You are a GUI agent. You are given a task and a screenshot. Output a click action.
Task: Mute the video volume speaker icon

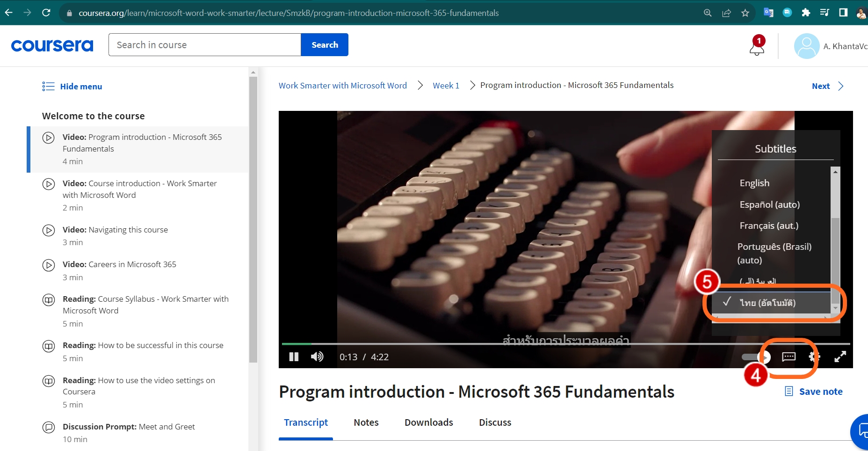[317, 357]
